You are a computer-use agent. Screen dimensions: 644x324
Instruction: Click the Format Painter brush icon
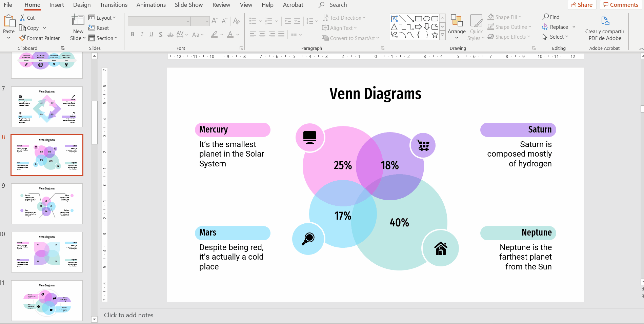22,38
